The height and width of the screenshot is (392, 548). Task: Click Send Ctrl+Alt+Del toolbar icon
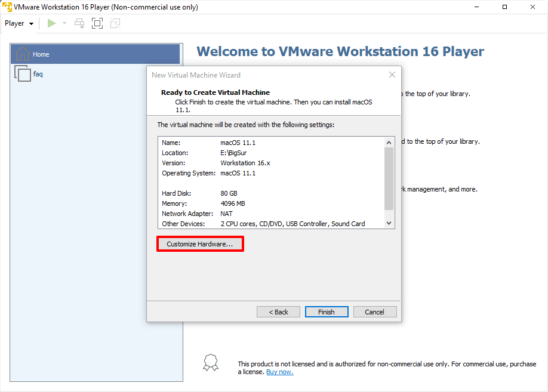(79, 23)
